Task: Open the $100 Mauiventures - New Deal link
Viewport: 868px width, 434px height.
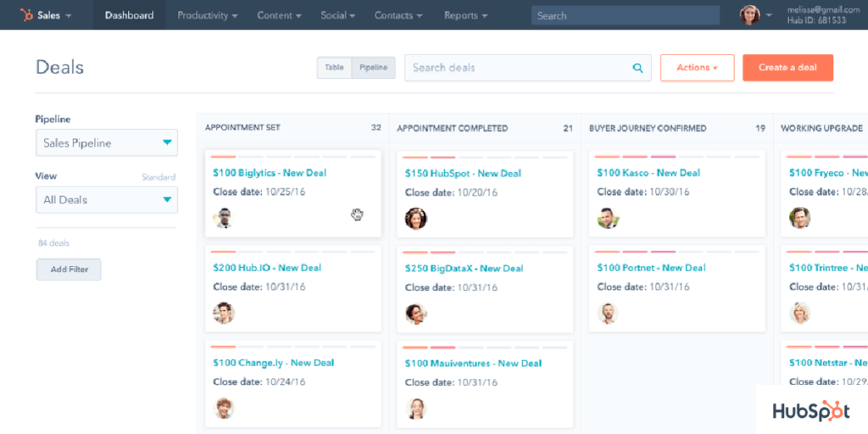Action: click(473, 364)
